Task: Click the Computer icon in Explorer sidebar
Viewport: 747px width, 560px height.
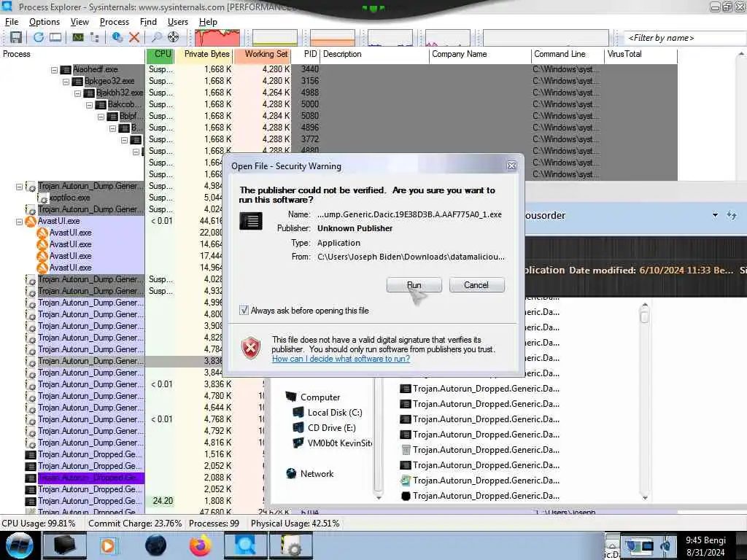Action: 291,396
